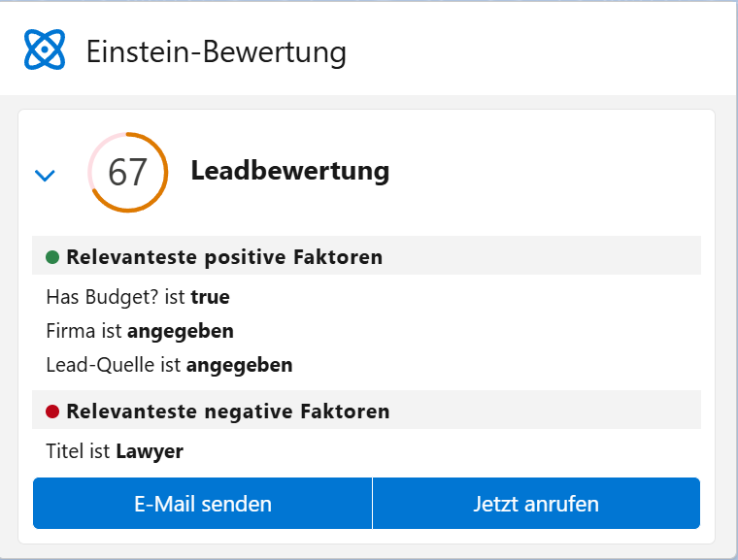Click the bold Lawyer value
The image size is (738, 560).
(x=150, y=451)
